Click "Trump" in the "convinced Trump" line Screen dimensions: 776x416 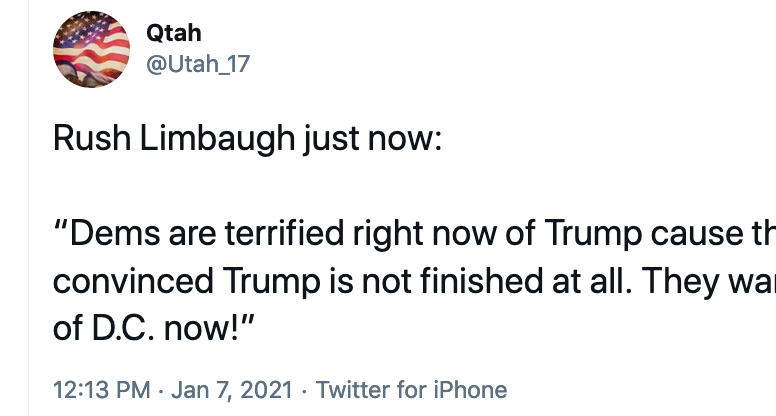coord(271,281)
